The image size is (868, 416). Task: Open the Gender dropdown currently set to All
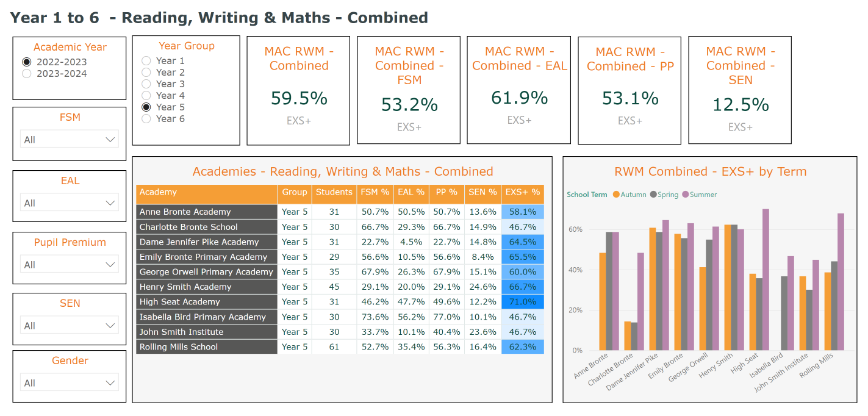point(69,382)
